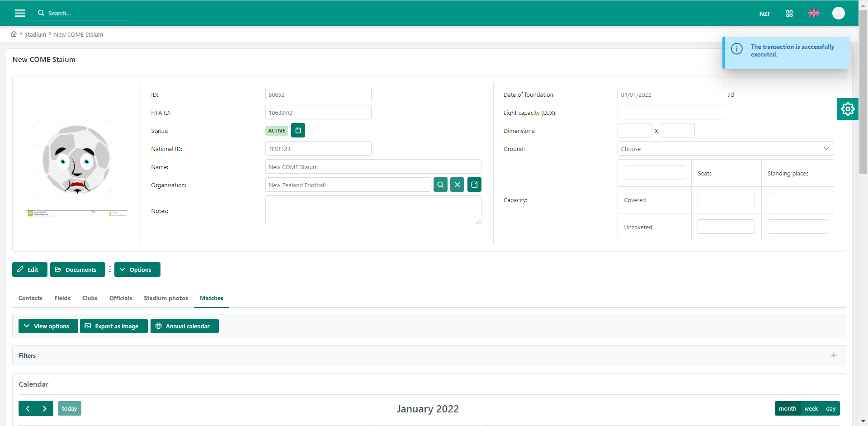
Task: Switch calendar to week view
Action: pyautogui.click(x=811, y=409)
